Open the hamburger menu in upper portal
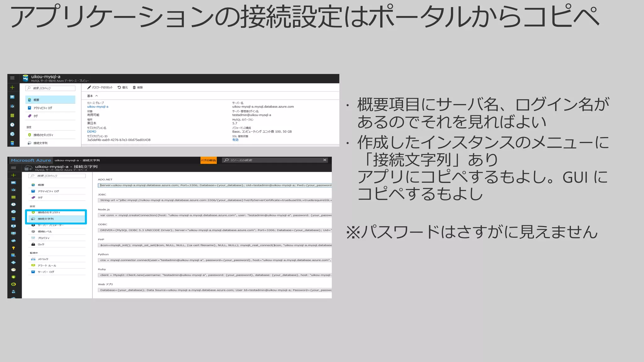Screen dimensions: 644x362 pos(12,78)
